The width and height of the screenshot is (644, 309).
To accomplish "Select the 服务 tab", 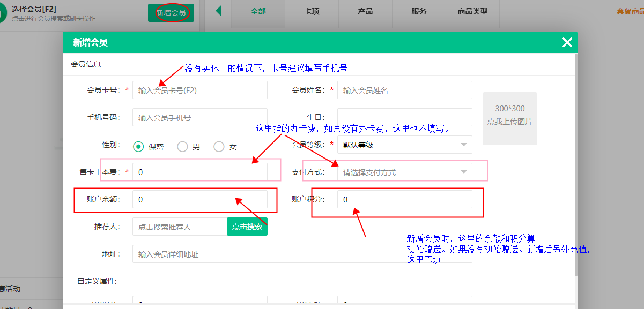I will pos(419,12).
